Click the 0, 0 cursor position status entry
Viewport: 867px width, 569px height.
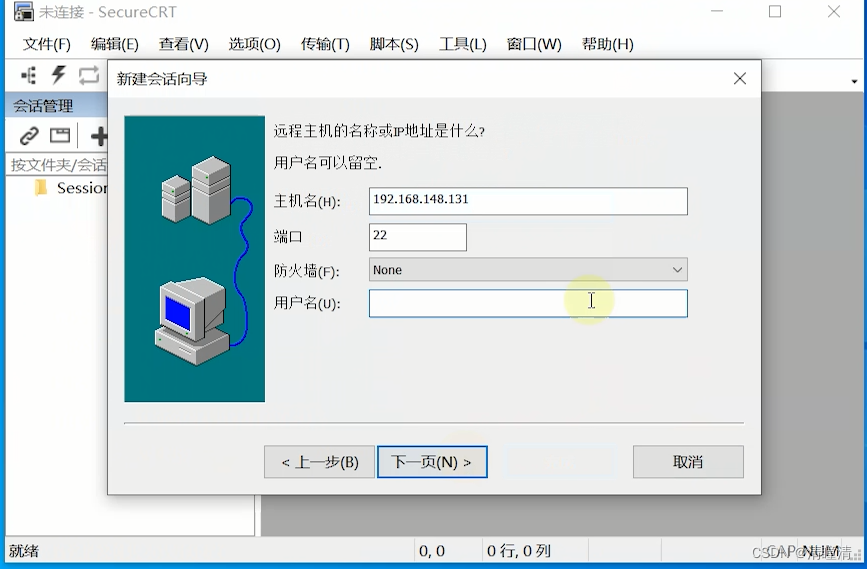click(432, 551)
